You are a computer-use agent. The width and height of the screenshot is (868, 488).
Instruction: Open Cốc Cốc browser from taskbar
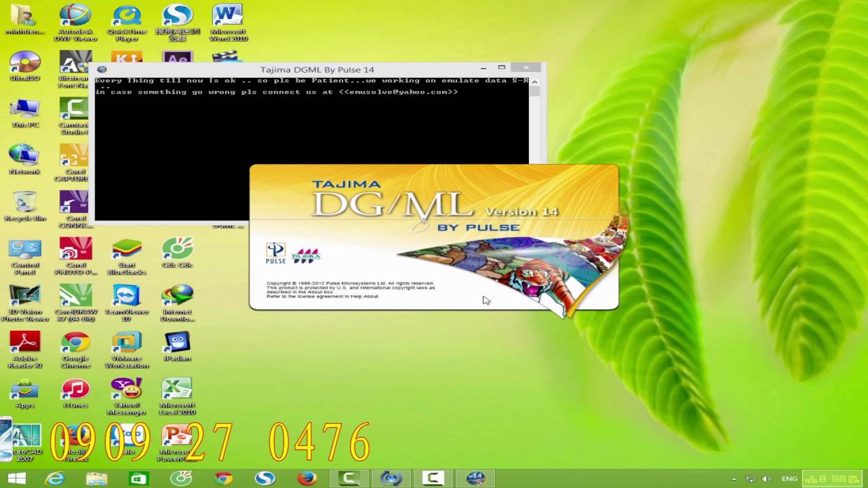click(180, 479)
